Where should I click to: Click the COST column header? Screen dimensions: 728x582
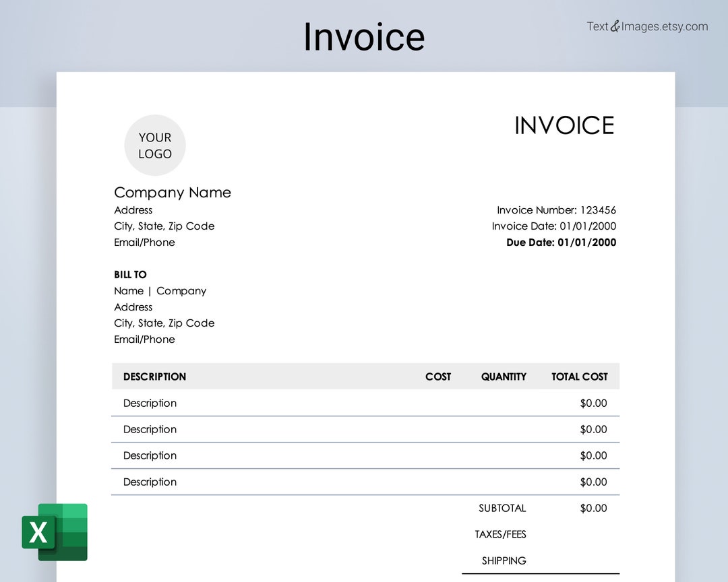pyautogui.click(x=438, y=377)
